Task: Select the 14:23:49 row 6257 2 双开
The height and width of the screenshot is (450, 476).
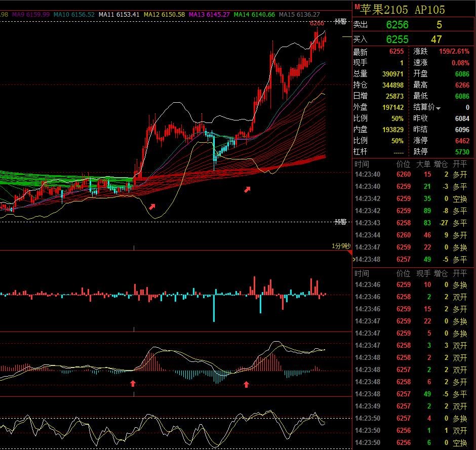Action: click(x=413, y=406)
